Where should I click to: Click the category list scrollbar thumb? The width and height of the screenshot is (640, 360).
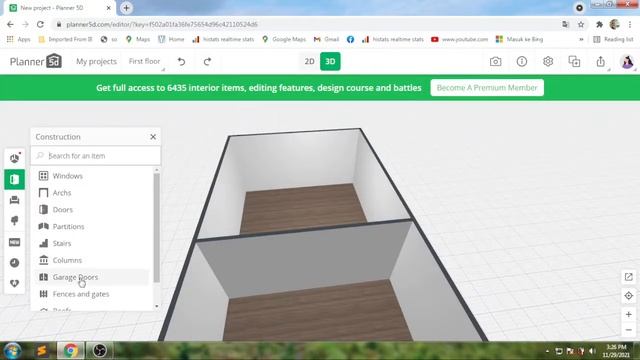pos(156,228)
